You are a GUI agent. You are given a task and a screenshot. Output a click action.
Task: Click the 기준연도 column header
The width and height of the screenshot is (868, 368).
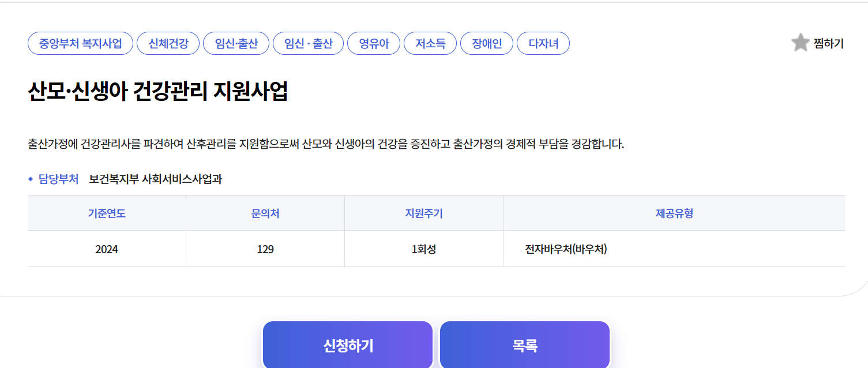(106, 213)
